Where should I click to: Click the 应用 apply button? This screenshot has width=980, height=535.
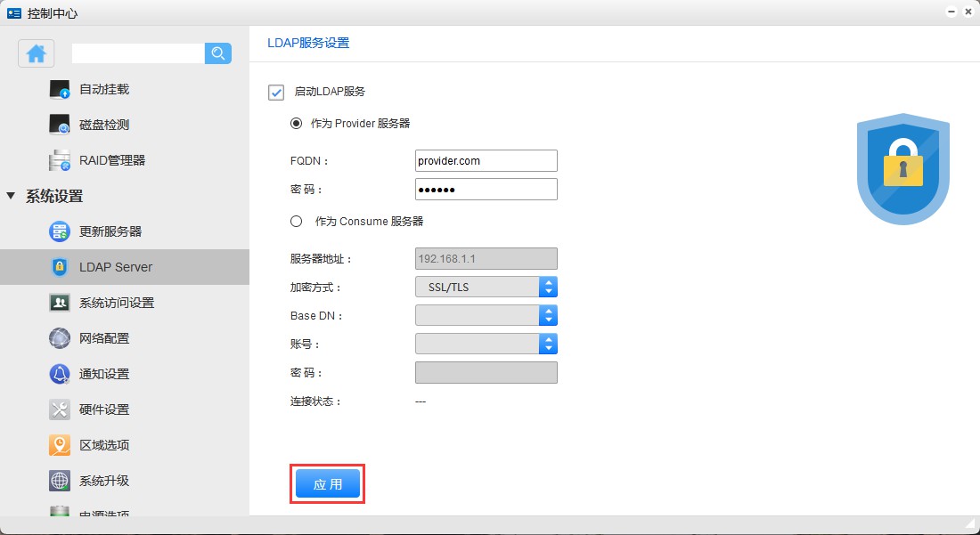(x=327, y=484)
